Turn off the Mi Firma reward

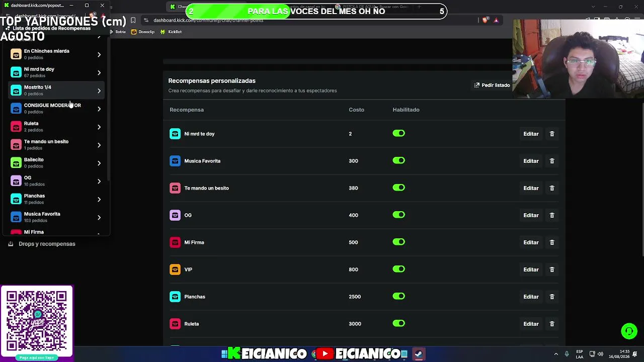398,242
